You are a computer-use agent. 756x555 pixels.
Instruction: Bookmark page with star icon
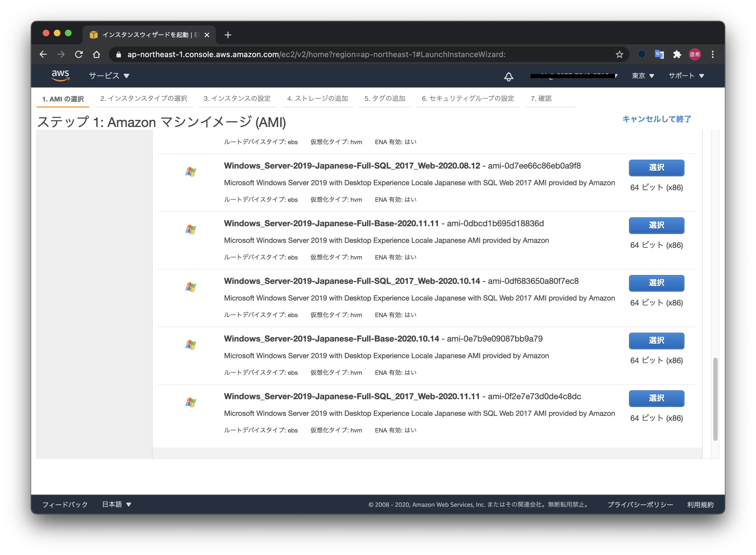point(619,54)
